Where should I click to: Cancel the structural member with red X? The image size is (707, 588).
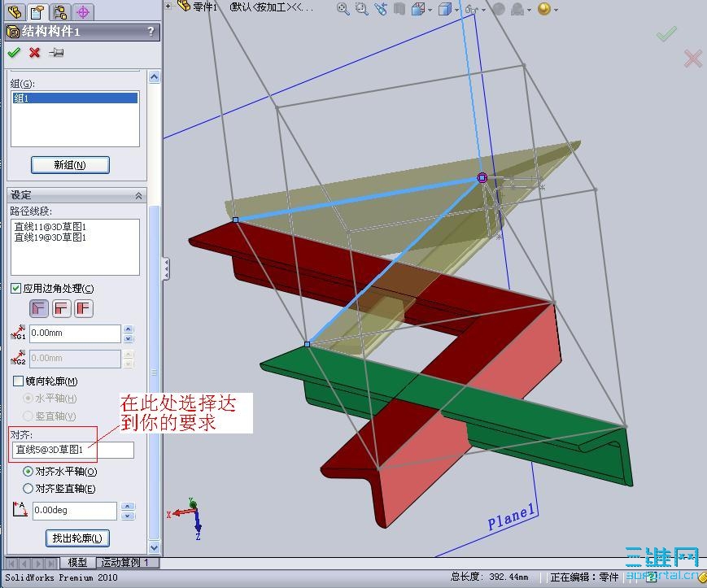tap(34, 53)
